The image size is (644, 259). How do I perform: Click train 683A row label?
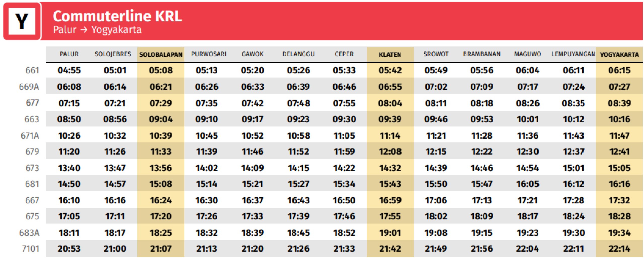pyautogui.click(x=29, y=233)
